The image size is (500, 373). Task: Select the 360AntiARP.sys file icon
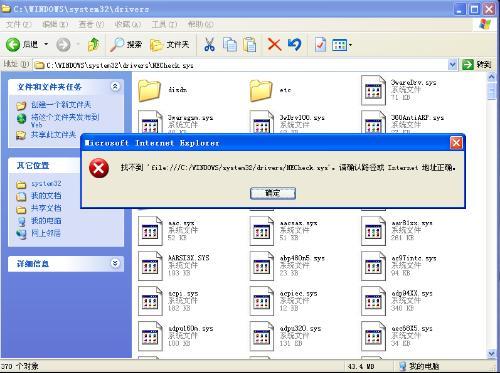pyautogui.click(x=373, y=123)
